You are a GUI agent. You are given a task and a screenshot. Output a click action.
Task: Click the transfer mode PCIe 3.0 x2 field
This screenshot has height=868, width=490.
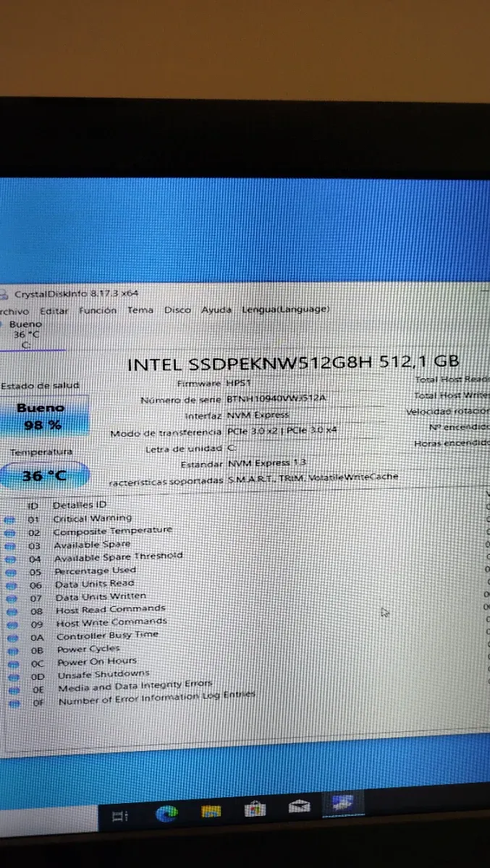[x=282, y=431]
